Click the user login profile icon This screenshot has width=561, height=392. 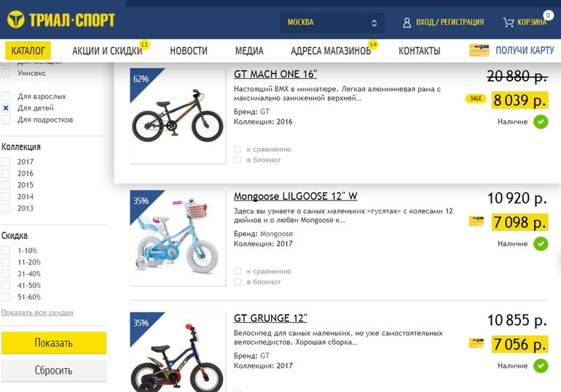click(x=407, y=23)
